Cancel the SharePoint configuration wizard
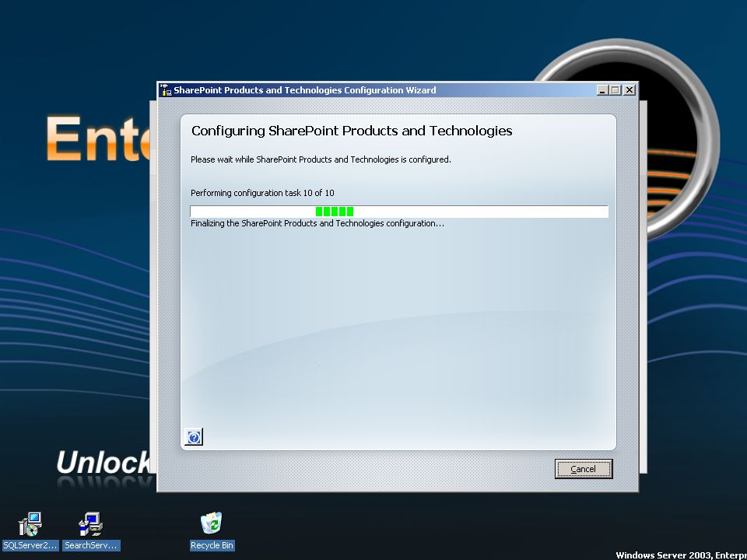The width and height of the screenshot is (747, 560). point(583,468)
